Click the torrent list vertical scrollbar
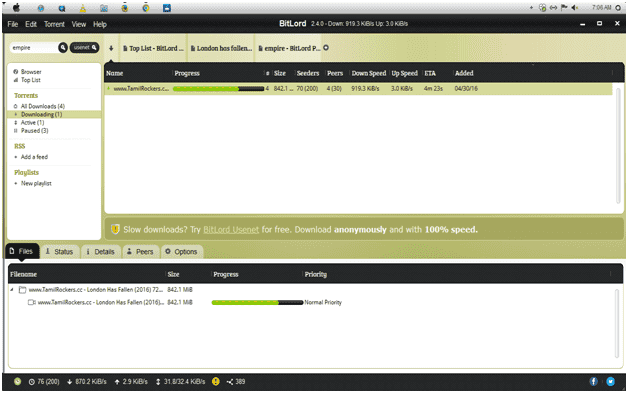 tap(618, 146)
